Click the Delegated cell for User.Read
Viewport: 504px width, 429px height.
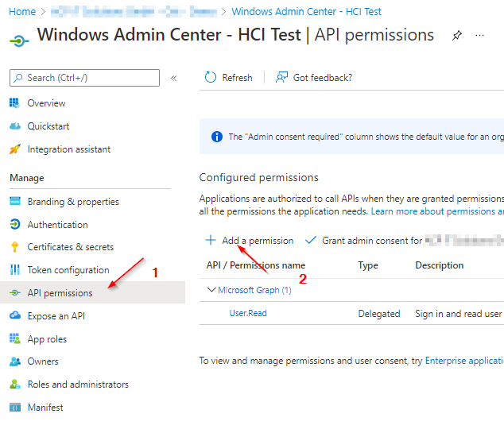click(x=379, y=313)
